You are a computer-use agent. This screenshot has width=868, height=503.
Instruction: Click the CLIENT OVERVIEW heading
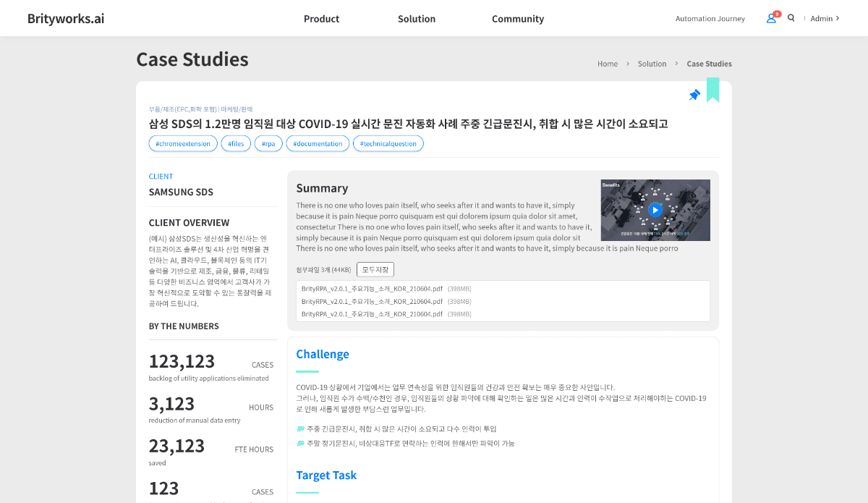[189, 223]
